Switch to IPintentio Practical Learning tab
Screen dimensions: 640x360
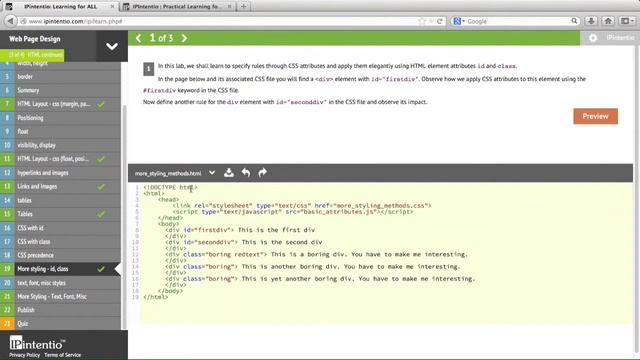tap(177, 7)
